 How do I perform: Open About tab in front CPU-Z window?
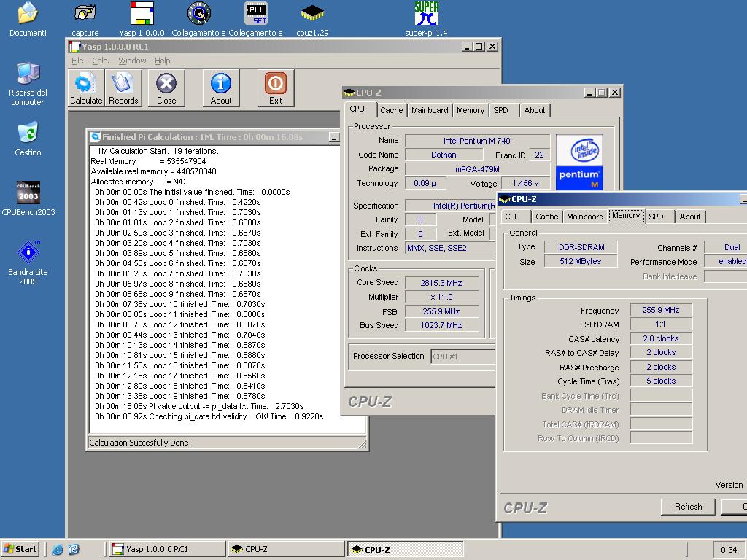click(x=690, y=217)
